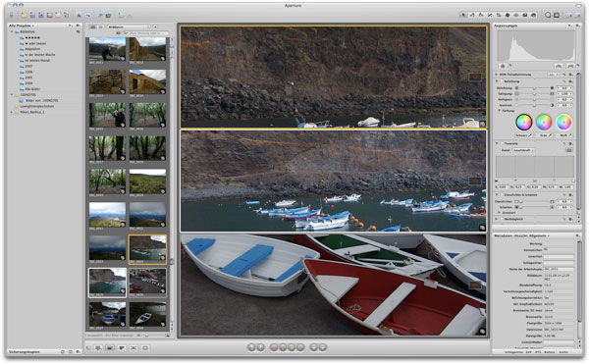
Task: Click the red book icon in the toolbar
Action: (x=50, y=15)
